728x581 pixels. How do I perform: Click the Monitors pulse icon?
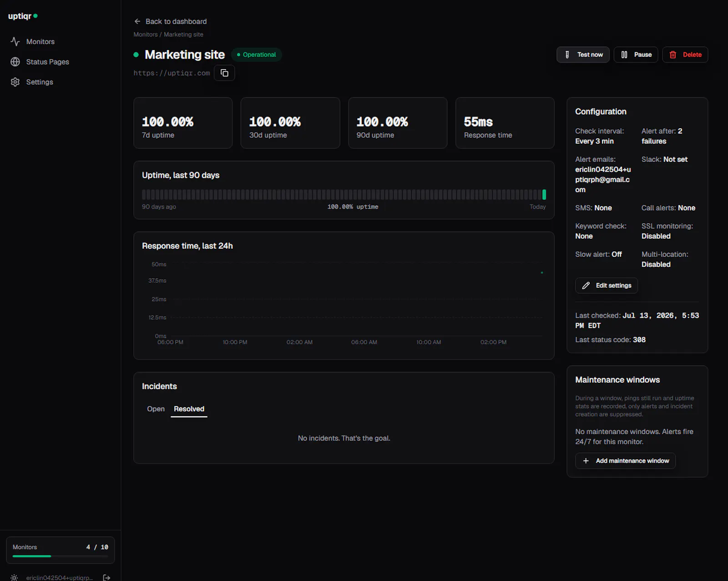[15, 41]
